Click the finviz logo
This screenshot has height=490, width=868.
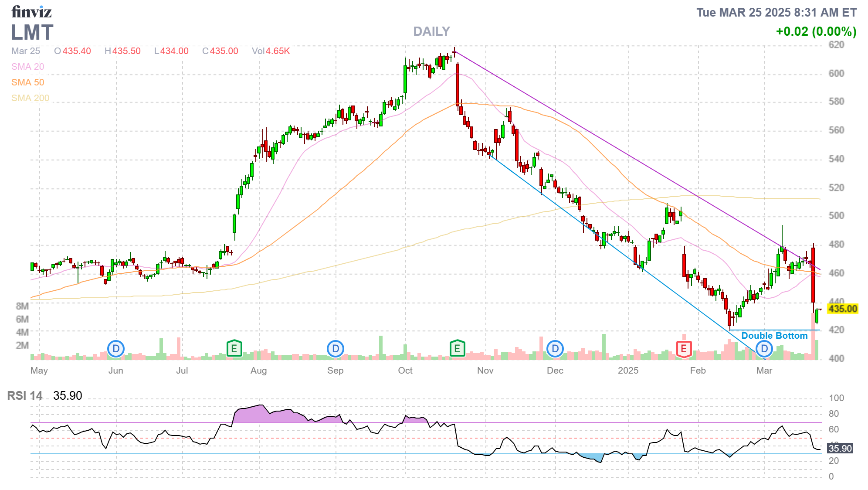[x=31, y=12]
